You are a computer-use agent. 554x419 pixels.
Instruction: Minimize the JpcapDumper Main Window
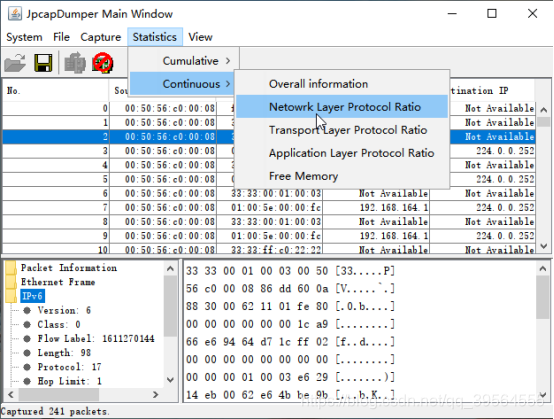click(452, 14)
